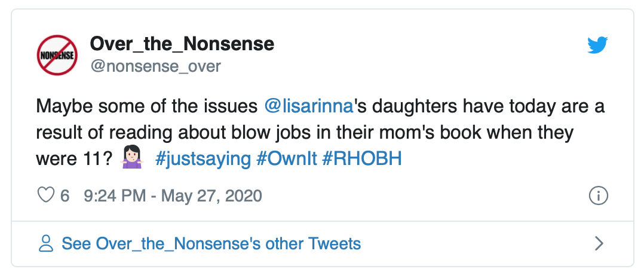
Task: Open Over_the_Nonsense display name
Action: pyautogui.click(x=182, y=44)
